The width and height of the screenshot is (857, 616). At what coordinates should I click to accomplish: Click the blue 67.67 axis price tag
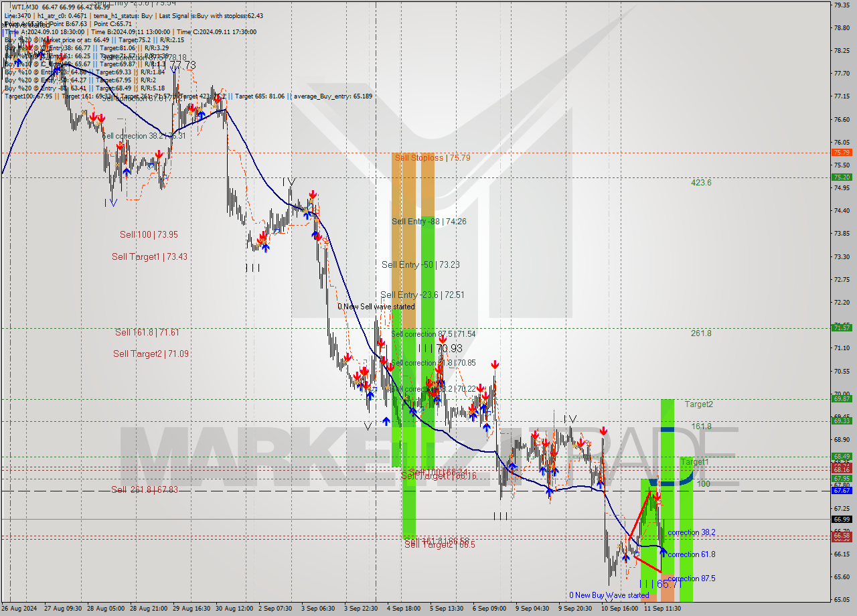[841, 490]
